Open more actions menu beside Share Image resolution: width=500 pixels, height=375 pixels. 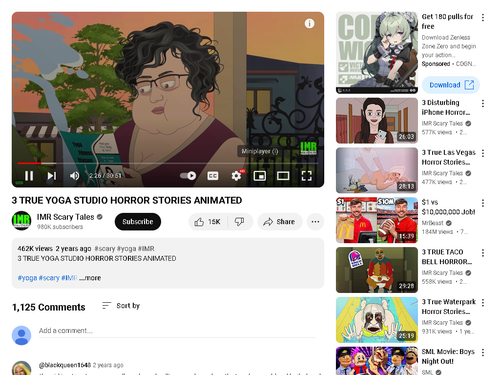pyautogui.click(x=315, y=222)
